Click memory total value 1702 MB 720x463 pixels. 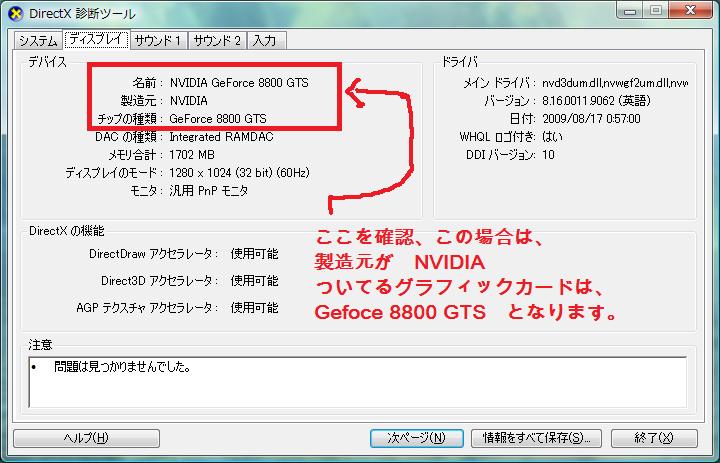(192, 155)
